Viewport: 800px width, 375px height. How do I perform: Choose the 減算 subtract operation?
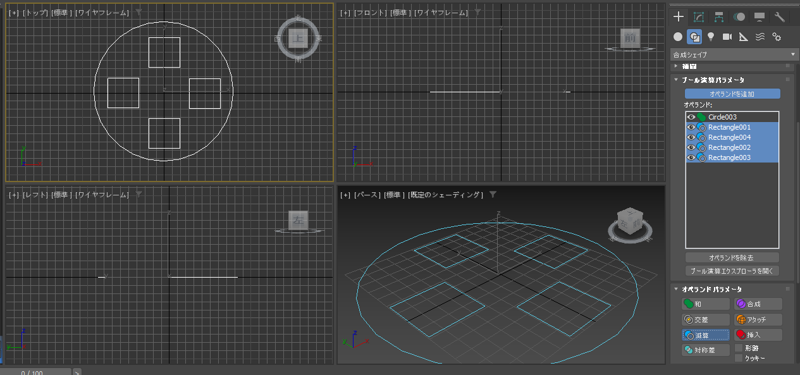[x=706, y=335]
